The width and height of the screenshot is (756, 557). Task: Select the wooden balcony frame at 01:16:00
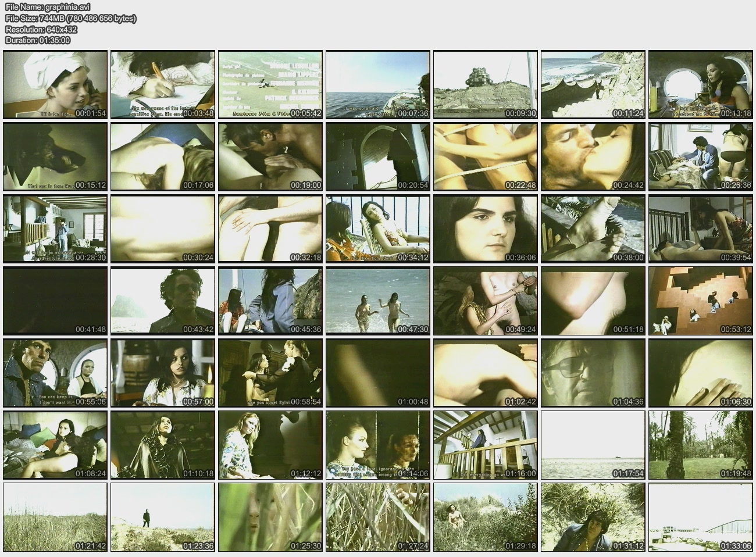(486, 445)
